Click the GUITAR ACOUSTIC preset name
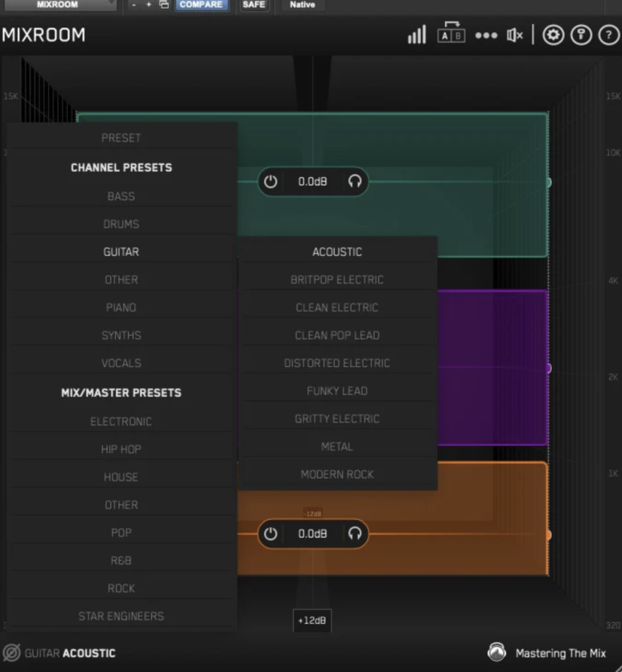 pyautogui.click(x=70, y=653)
